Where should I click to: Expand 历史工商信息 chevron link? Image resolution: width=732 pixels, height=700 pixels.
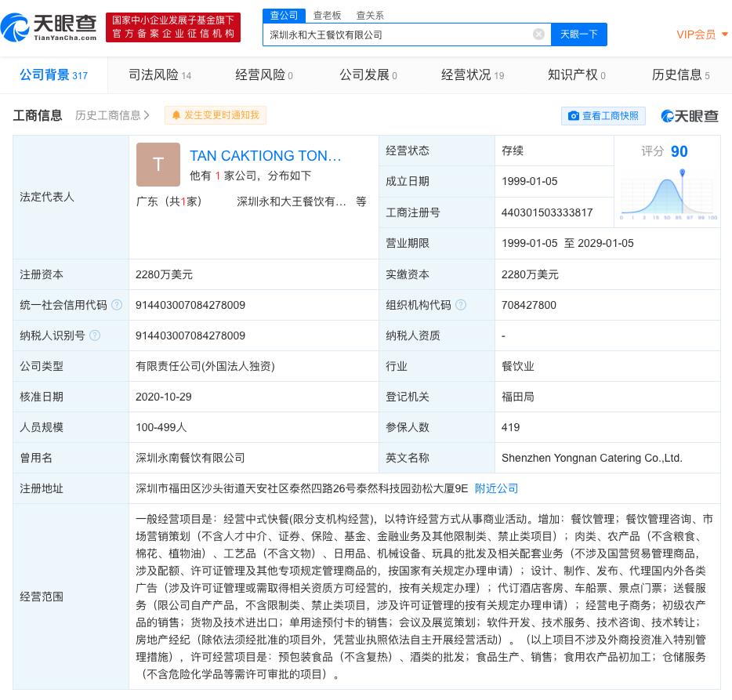113,115
